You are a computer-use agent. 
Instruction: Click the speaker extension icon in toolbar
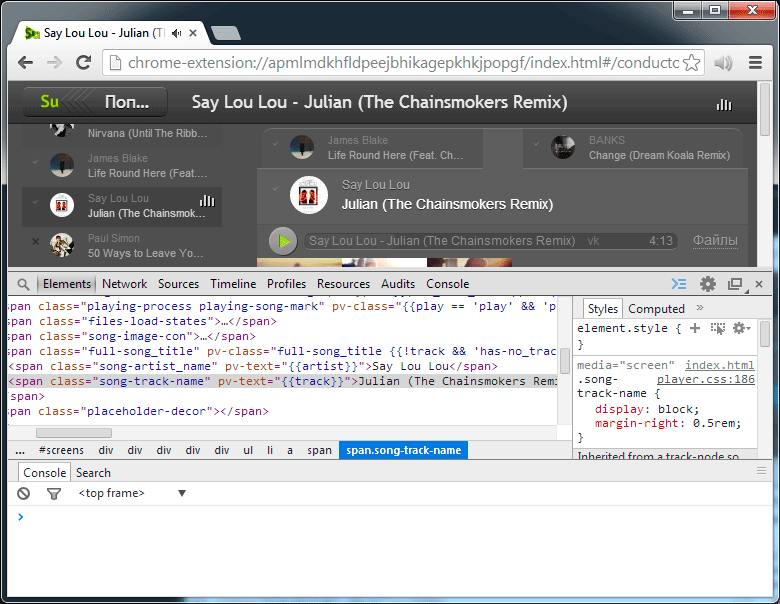723,63
